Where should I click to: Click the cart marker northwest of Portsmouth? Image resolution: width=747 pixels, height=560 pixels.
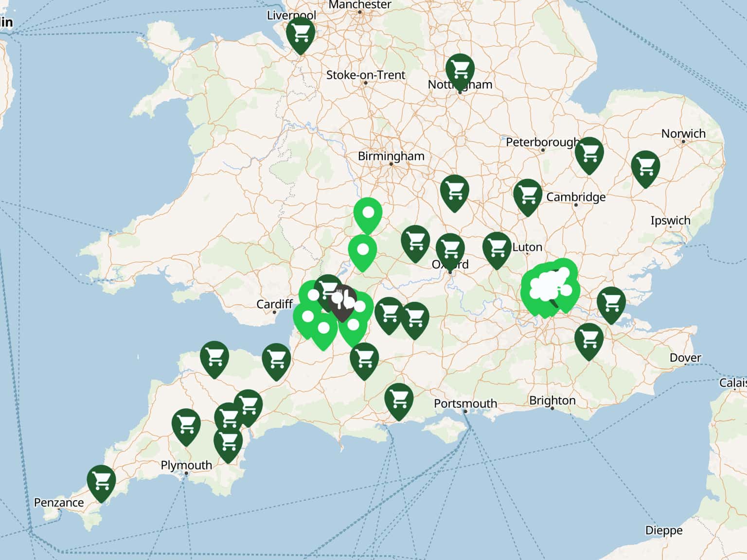pyautogui.click(x=398, y=400)
